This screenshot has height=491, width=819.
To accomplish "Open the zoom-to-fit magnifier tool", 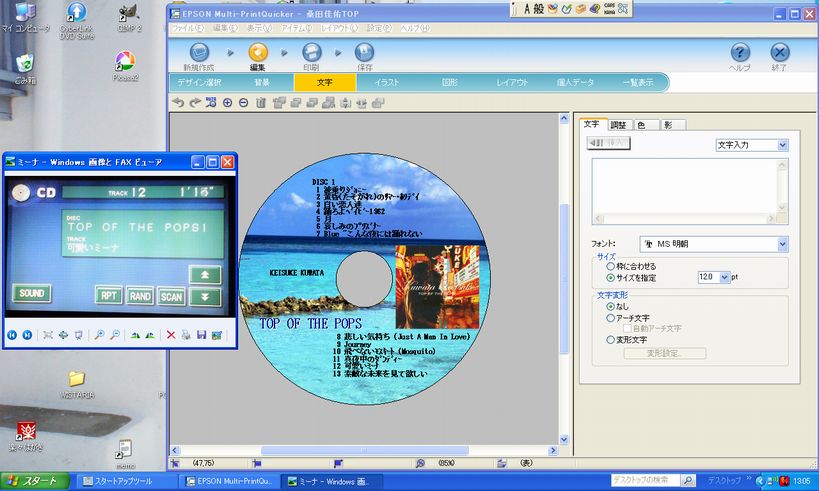I will pos(211,103).
